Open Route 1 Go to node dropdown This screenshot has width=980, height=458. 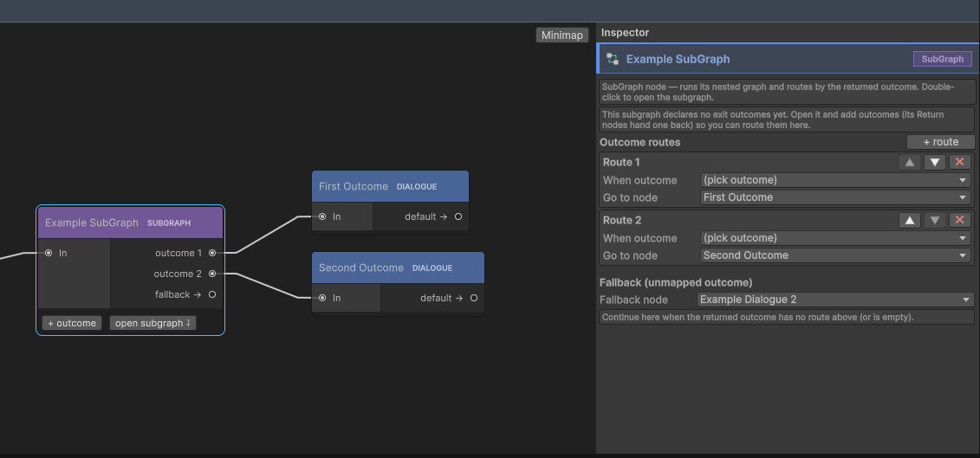click(x=835, y=197)
